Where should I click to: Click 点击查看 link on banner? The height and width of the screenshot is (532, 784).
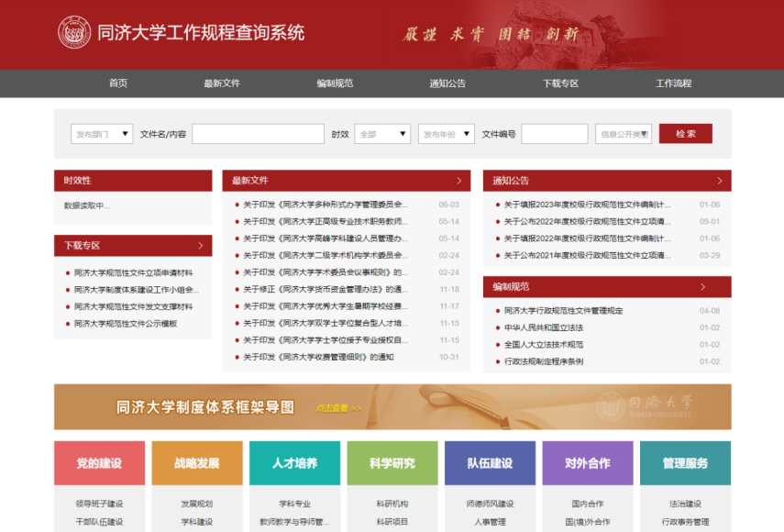[338, 408]
